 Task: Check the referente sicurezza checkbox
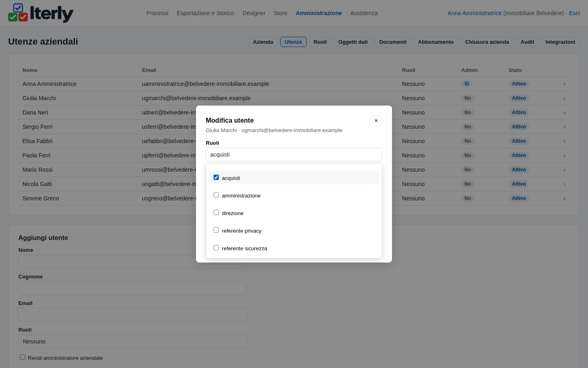coord(216,247)
